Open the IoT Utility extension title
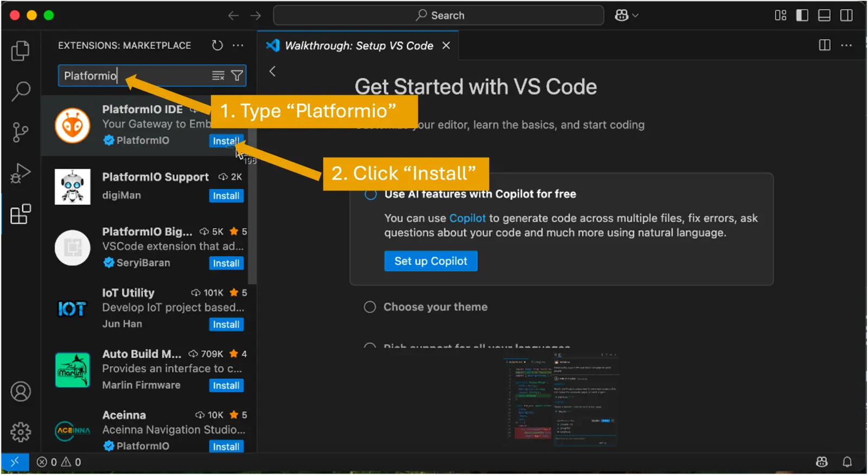 (129, 293)
